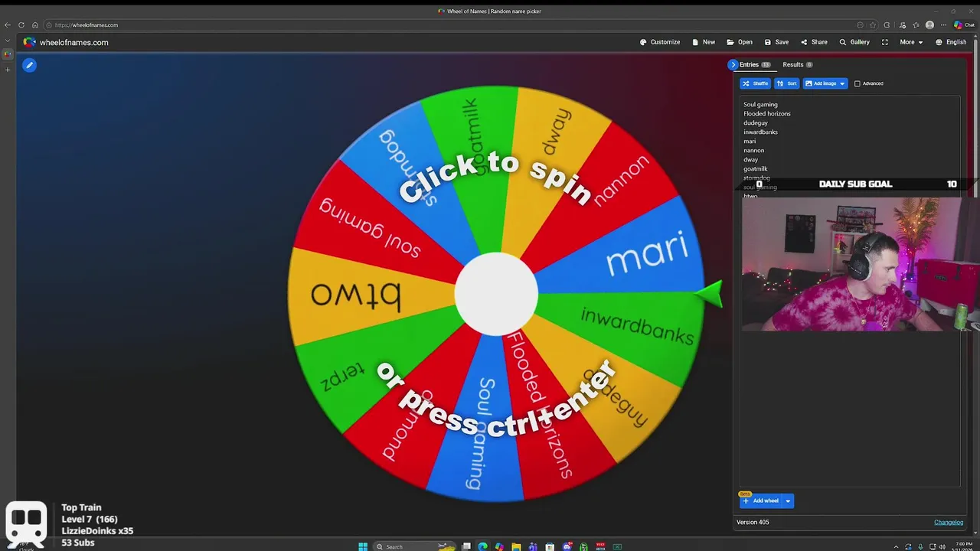
Task: Click the browser home icon
Action: (x=35, y=25)
